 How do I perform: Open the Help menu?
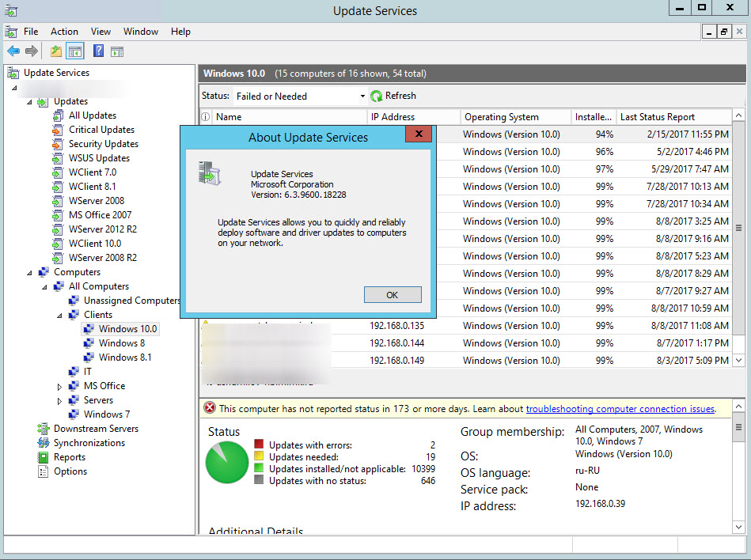[180, 32]
